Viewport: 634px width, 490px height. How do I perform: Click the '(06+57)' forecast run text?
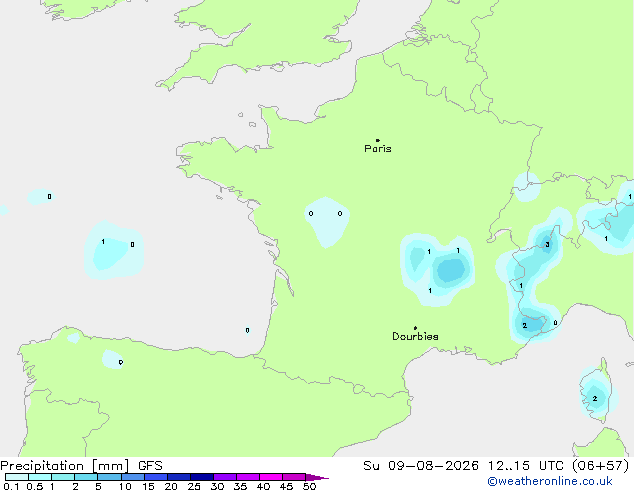click(601, 465)
